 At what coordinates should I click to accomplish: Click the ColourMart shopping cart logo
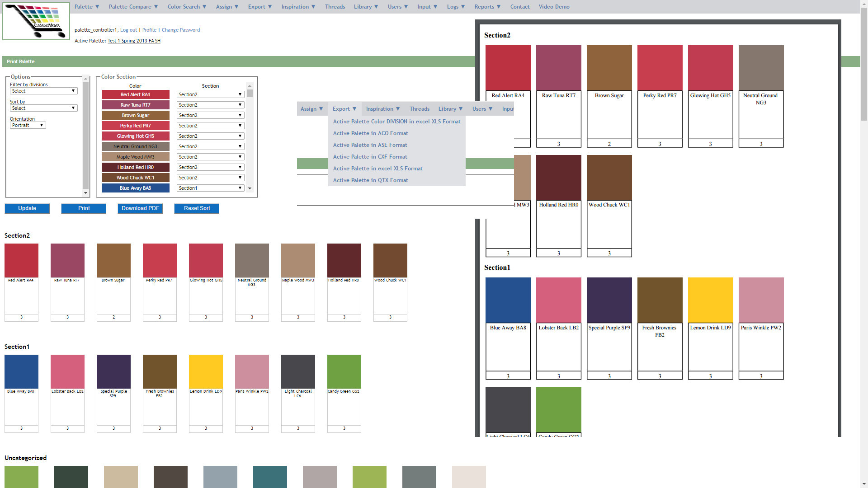pos(36,21)
